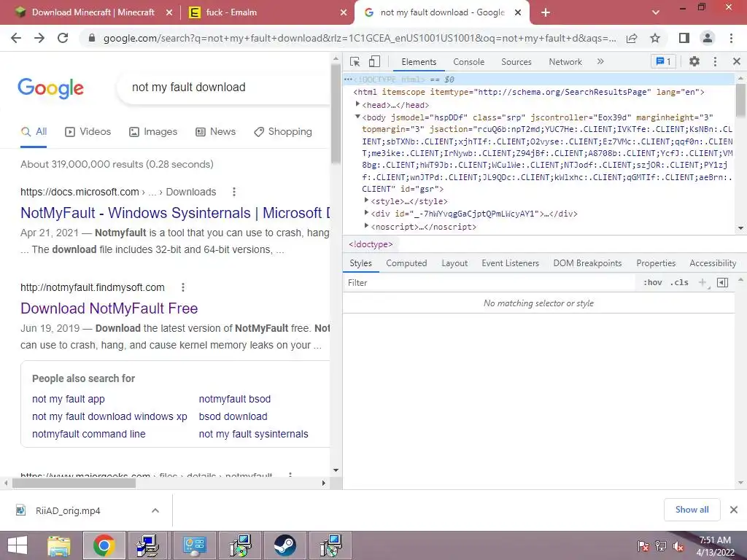The height and width of the screenshot is (560, 747).
Task: Select the News search filter
Action: click(x=215, y=132)
